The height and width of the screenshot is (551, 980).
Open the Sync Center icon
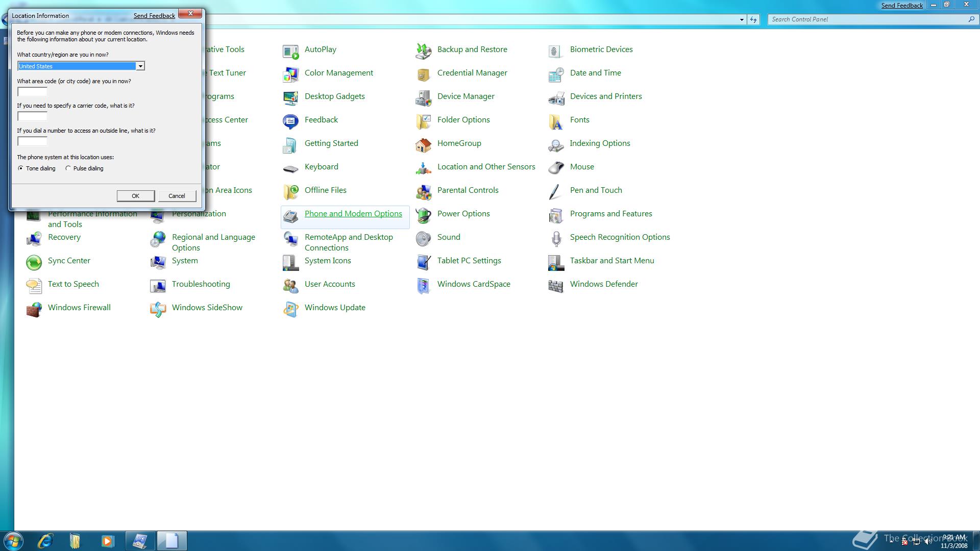34,262
